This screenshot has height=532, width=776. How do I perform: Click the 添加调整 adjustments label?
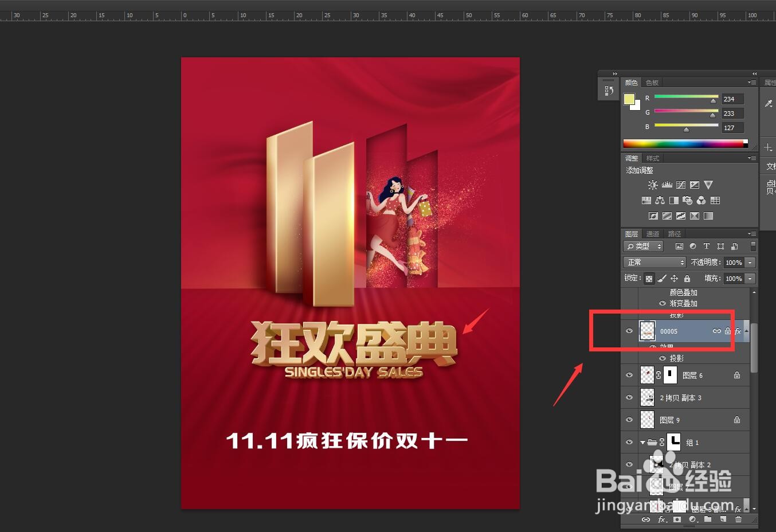pos(639,170)
